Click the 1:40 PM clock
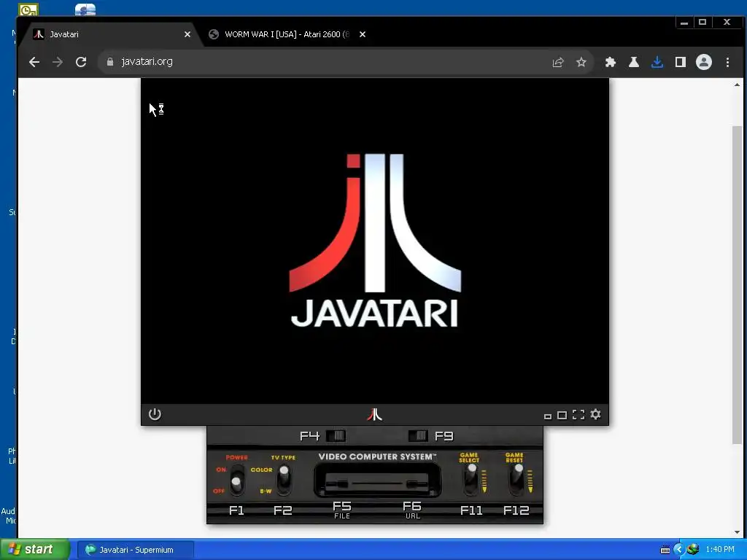The height and width of the screenshot is (560, 747). pos(720,550)
